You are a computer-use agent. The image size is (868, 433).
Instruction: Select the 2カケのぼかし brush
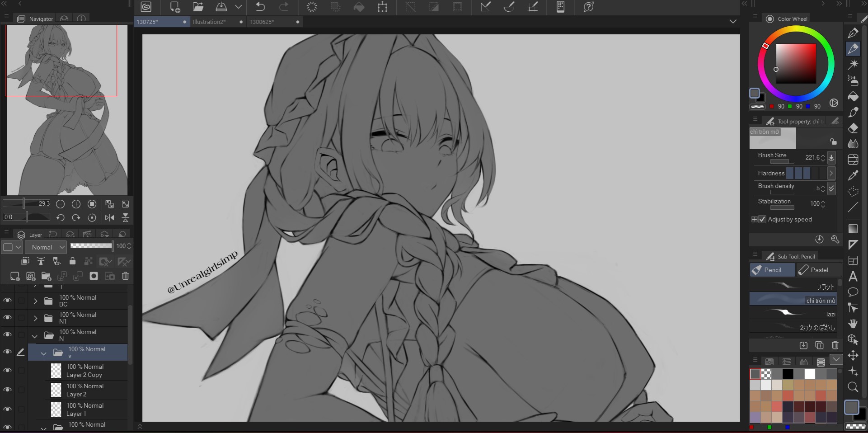pyautogui.click(x=793, y=327)
